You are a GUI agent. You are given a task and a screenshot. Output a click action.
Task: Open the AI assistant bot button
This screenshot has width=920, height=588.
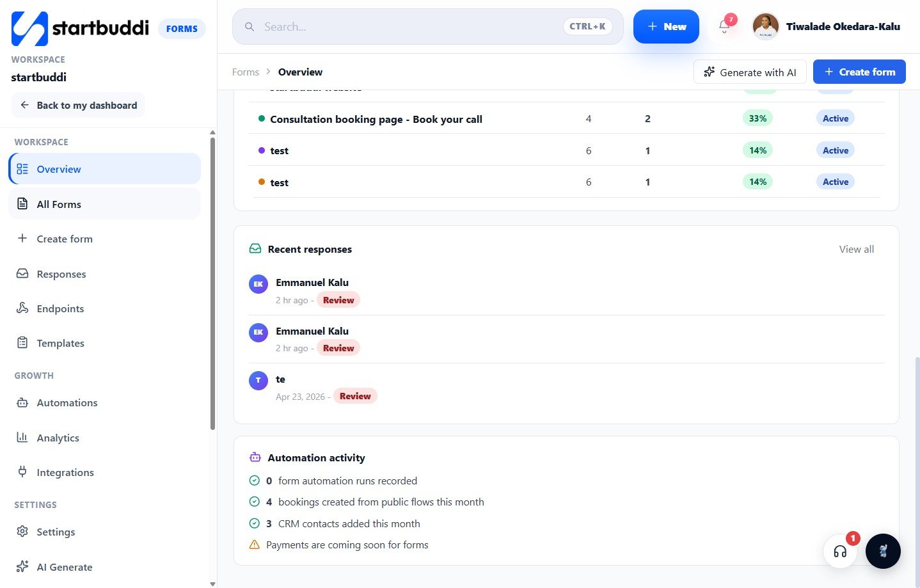click(883, 551)
